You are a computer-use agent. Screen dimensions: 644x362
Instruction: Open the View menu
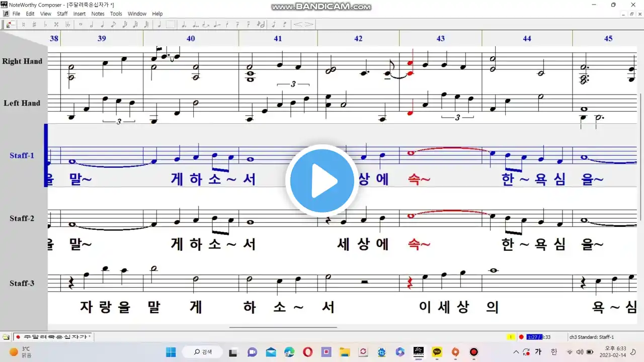coord(46,14)
